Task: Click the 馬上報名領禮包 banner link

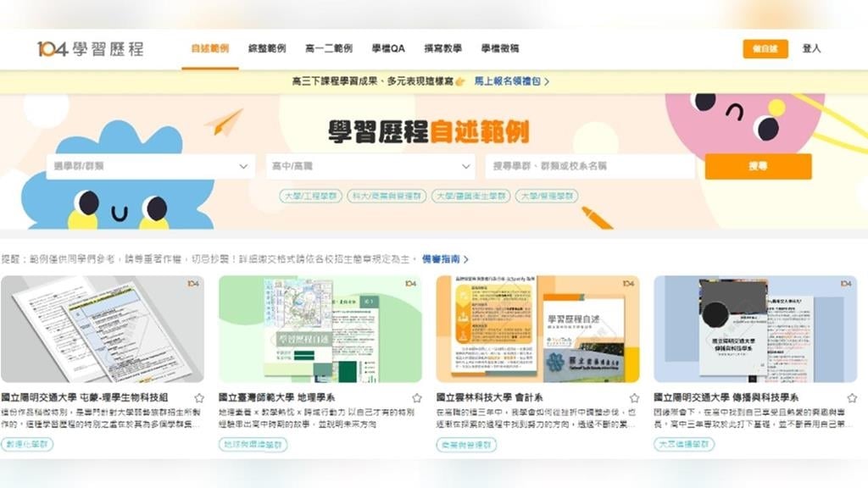Action: pyautogui.click(x=511, y=81)
